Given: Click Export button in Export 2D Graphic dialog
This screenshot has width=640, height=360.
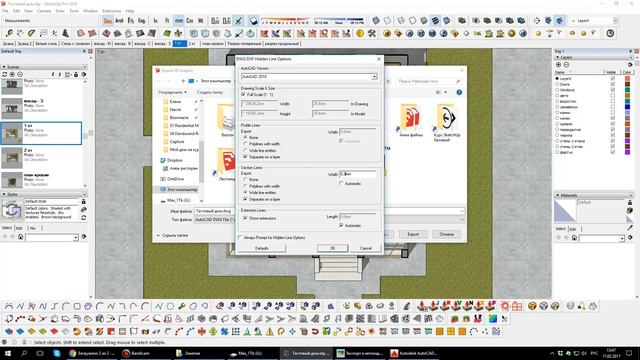Looking at the screenshot, I should 413,234.
